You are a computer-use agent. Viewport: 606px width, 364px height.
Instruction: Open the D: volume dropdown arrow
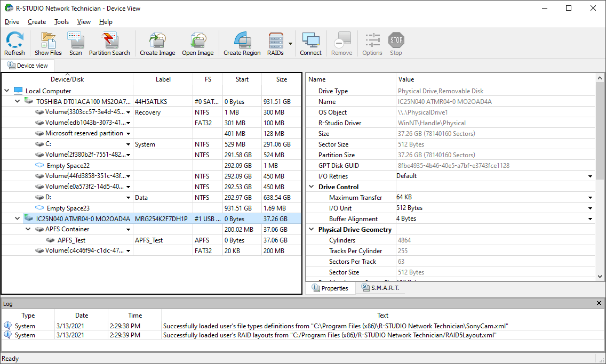[x=129, y=198]
